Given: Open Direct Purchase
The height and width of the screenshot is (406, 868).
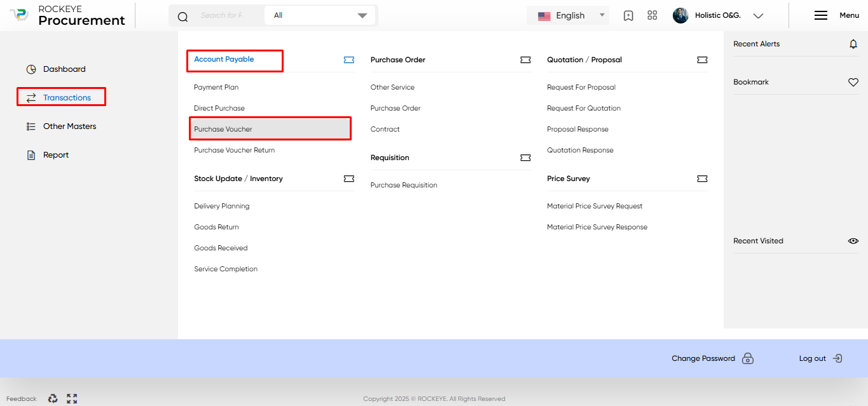Looking at the screenshot, I should click(x=219, y=108).
